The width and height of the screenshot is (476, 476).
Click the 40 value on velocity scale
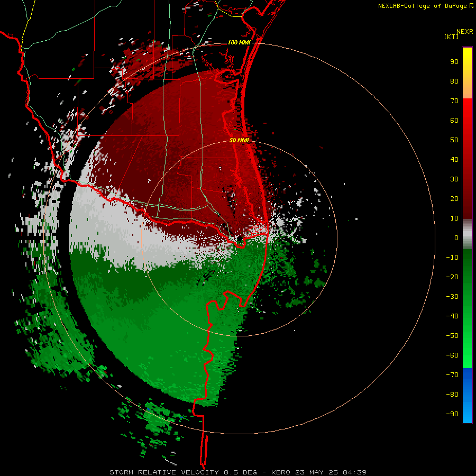pyautogui.click(x=454, y=160)
